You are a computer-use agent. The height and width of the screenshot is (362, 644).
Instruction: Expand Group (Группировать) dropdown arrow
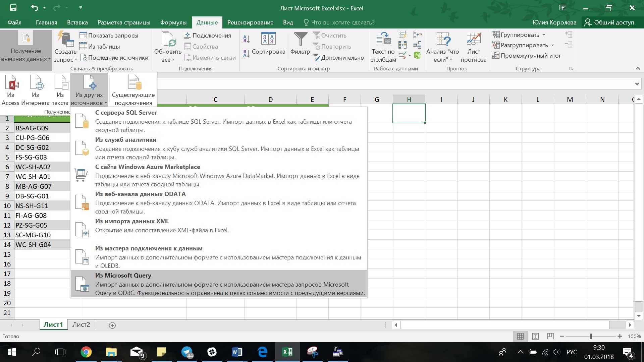click(544, 35)
